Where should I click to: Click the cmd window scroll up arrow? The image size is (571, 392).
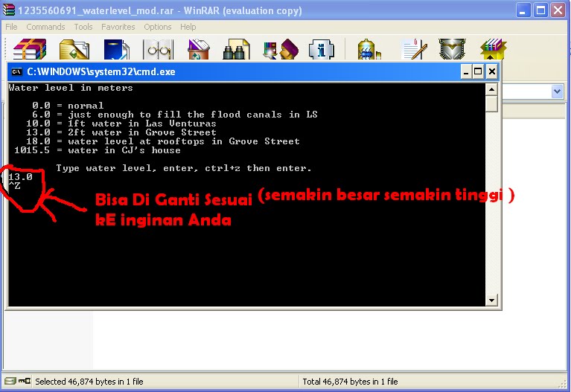[x=491, y=89]
